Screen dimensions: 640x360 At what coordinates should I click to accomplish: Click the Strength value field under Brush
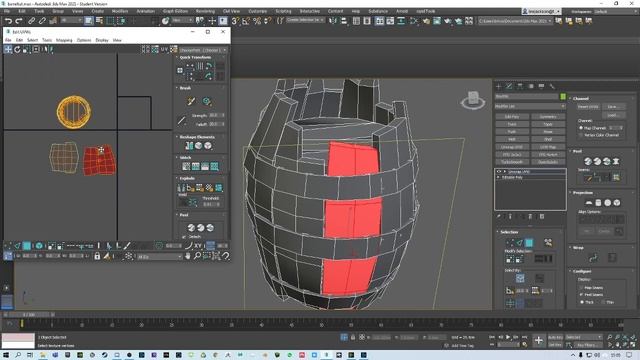pyautogui.click(x=216, y=116)
